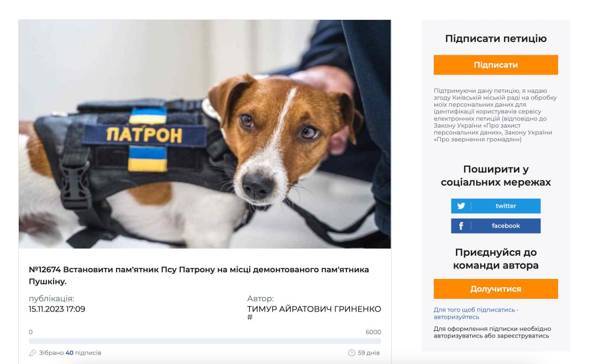Click the signature count number 40

(69, 353)
